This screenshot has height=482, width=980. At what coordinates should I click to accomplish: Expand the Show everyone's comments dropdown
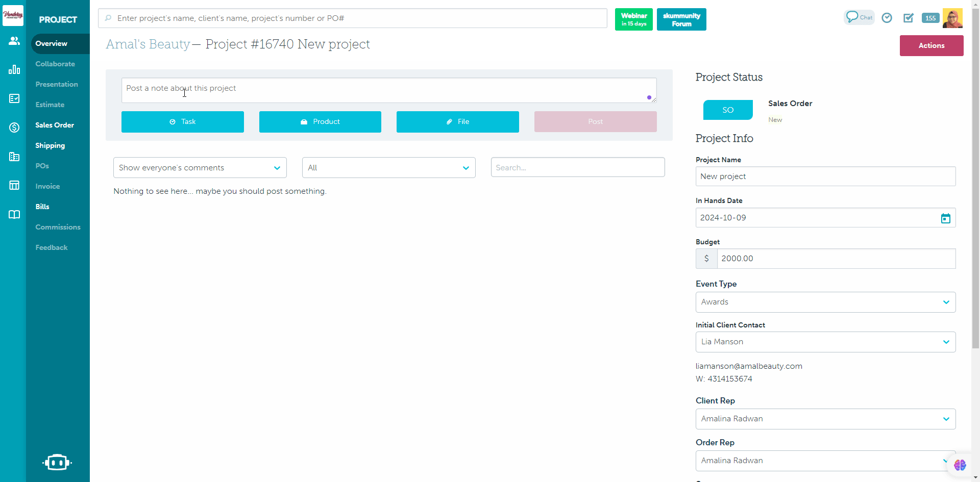(200, 168)
